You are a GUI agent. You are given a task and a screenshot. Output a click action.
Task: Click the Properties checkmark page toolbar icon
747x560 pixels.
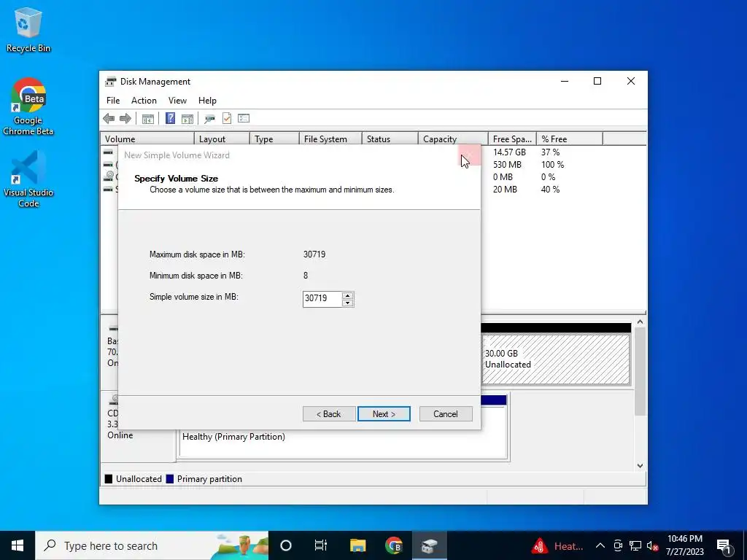click(227, 118)
